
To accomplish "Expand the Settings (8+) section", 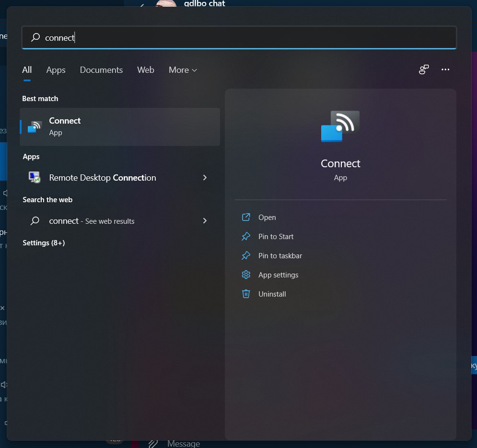I will pyautogui.click(x=44, y=243).
